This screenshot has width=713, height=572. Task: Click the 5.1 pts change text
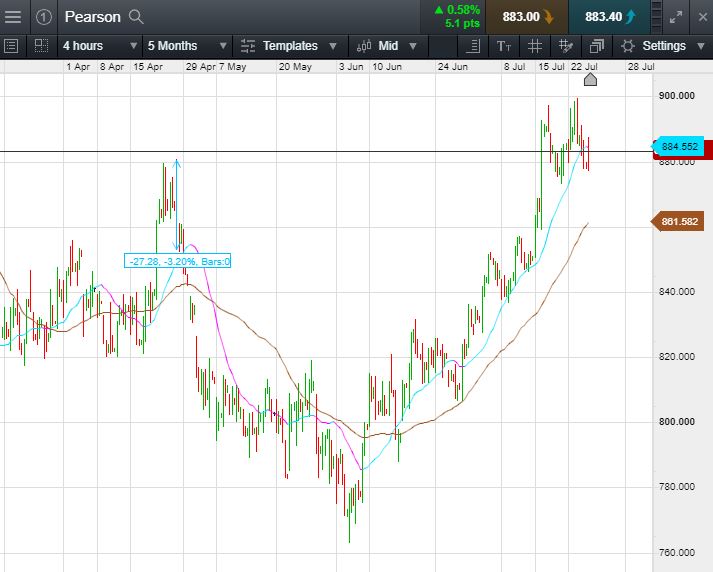click(462, 24)
